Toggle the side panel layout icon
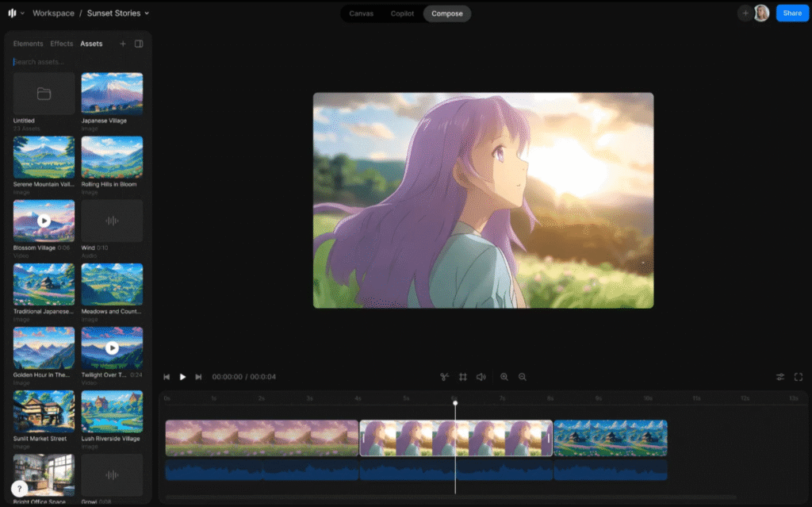 139,44
